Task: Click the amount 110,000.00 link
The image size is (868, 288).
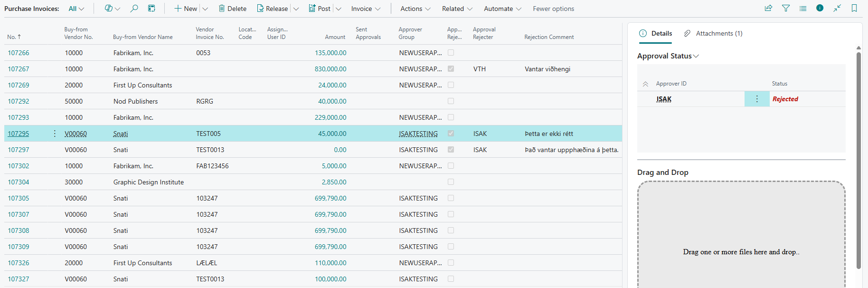Action: 330,263
